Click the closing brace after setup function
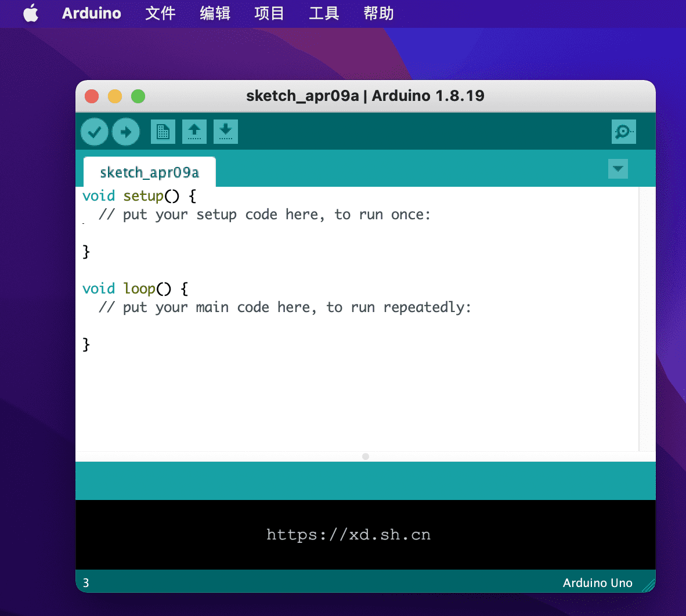The height and width of the screenshot is (616, 686). click(86, 252)
